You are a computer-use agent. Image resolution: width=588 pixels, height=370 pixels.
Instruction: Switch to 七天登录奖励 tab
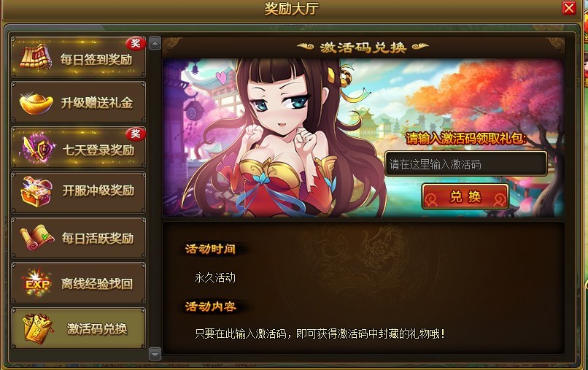click(78, 148)
